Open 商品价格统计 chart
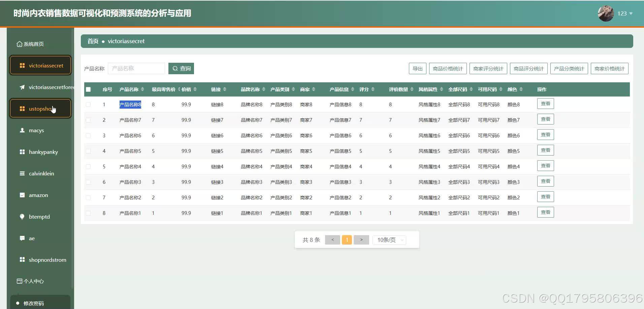 pyautogui.click(x=448, y=68)
